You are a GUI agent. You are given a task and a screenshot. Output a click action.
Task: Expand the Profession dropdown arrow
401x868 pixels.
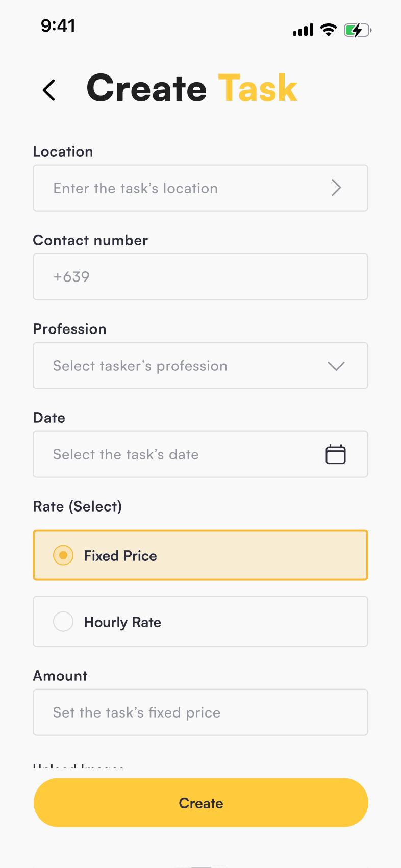336,366
